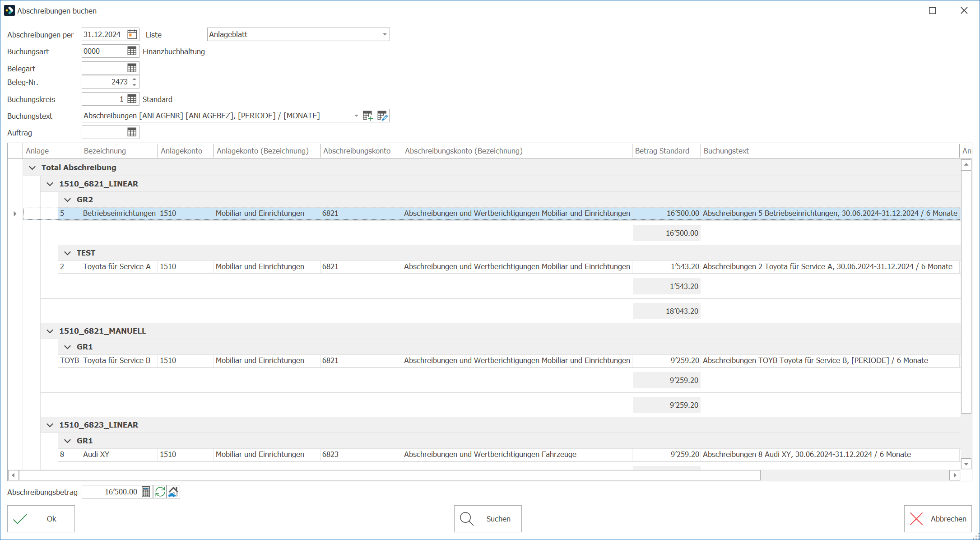This screenshot has height=540, width=980.
Task: Collapse the 1510_6821_MANUELL group
Action: coord(50,331)
